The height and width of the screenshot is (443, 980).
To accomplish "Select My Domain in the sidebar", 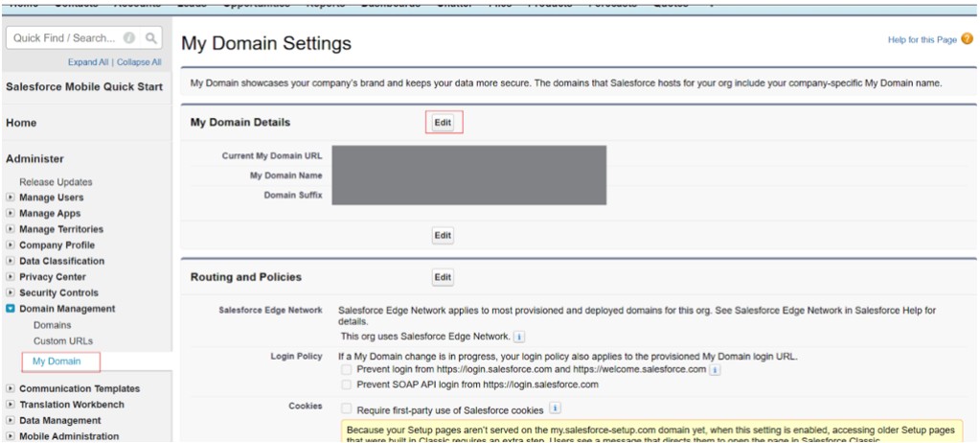I will pyautogui.click(x=57, y=361).
